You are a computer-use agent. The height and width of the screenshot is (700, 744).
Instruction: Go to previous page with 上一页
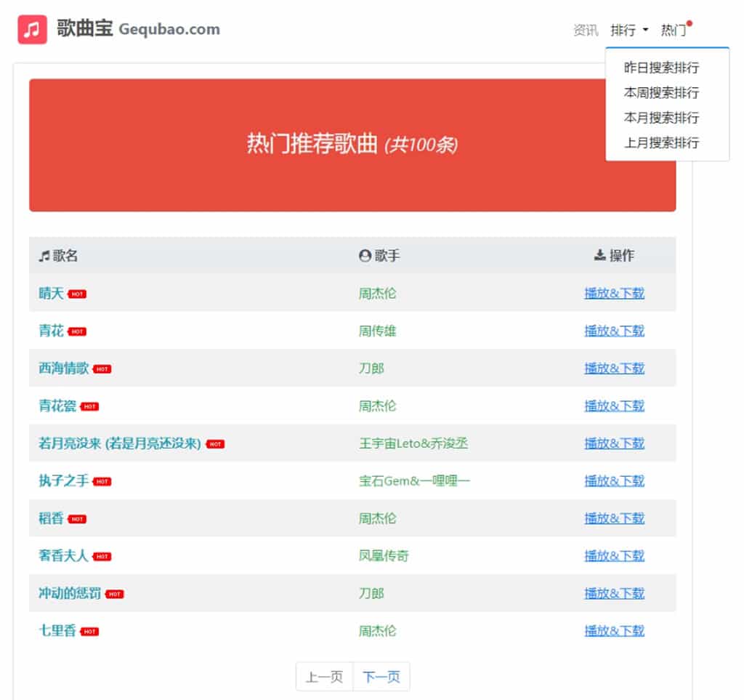tap(324, 677)
